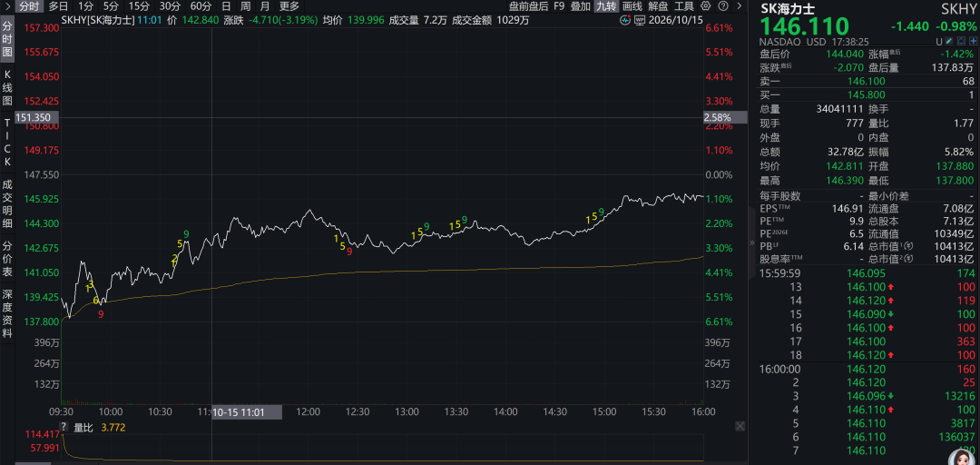Click the pencil edit icon under price

tap(951, 41)
